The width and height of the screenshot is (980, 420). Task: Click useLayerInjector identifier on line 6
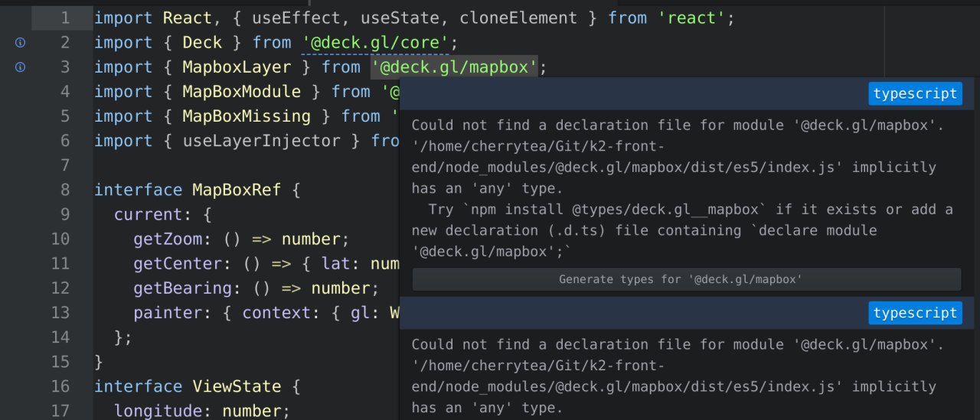[261, 141]
